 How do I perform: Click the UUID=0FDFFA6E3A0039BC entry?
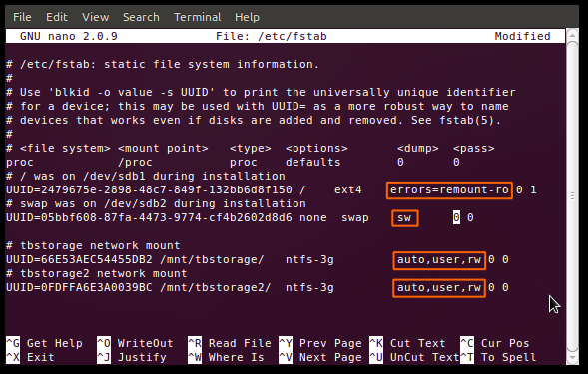79,288
